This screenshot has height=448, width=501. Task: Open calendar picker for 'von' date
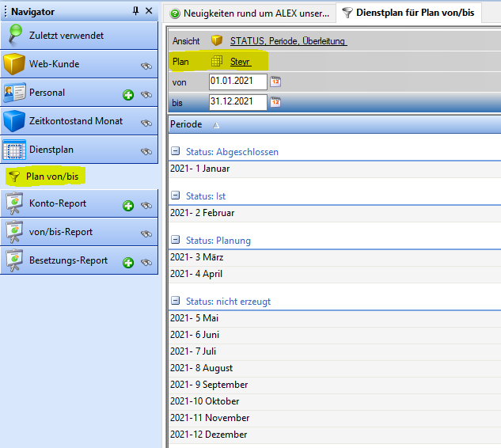click(x=276, y=82)
